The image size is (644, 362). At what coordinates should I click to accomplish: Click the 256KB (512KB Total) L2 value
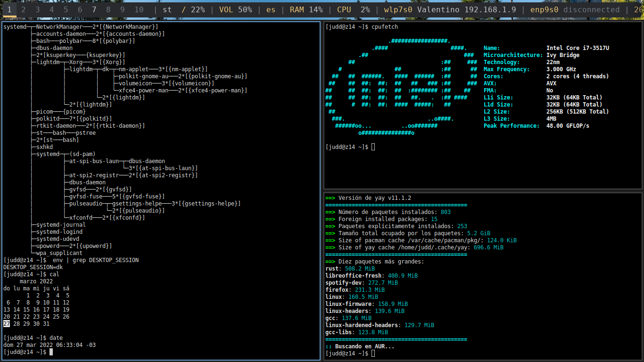(x=578, y=112)
